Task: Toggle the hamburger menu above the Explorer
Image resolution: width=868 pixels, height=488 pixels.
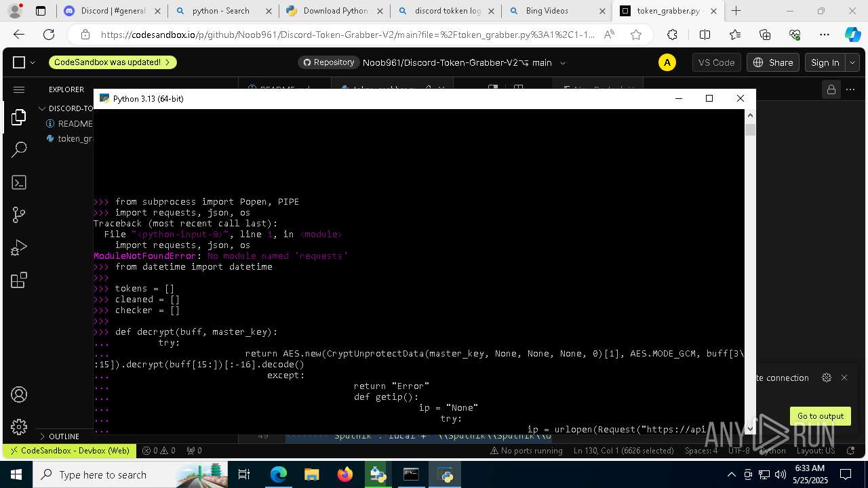Action: (x=19, y=89)
